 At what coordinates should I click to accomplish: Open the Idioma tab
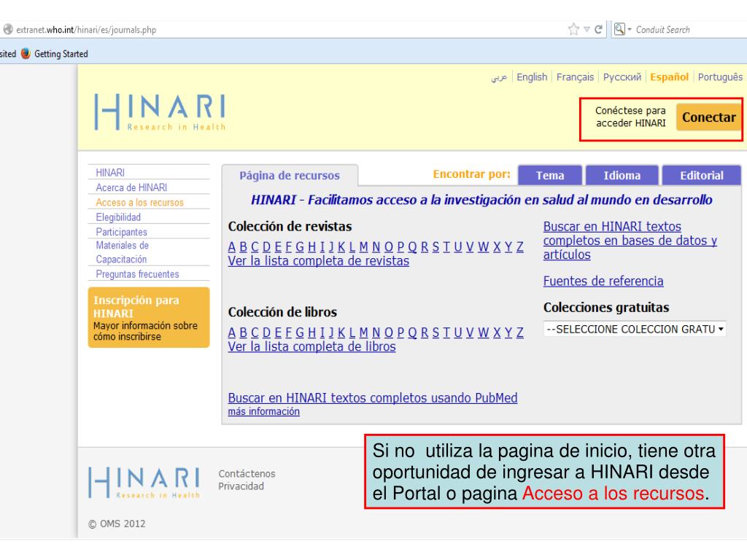click(x=622, y=175)
